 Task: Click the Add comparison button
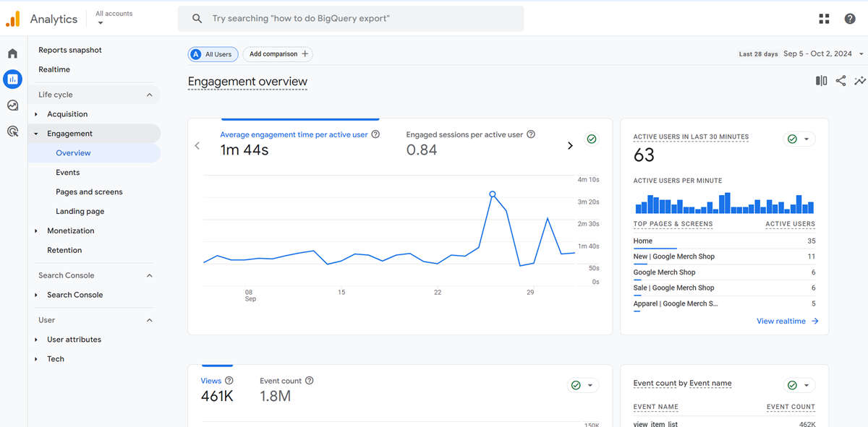point(278,54)
